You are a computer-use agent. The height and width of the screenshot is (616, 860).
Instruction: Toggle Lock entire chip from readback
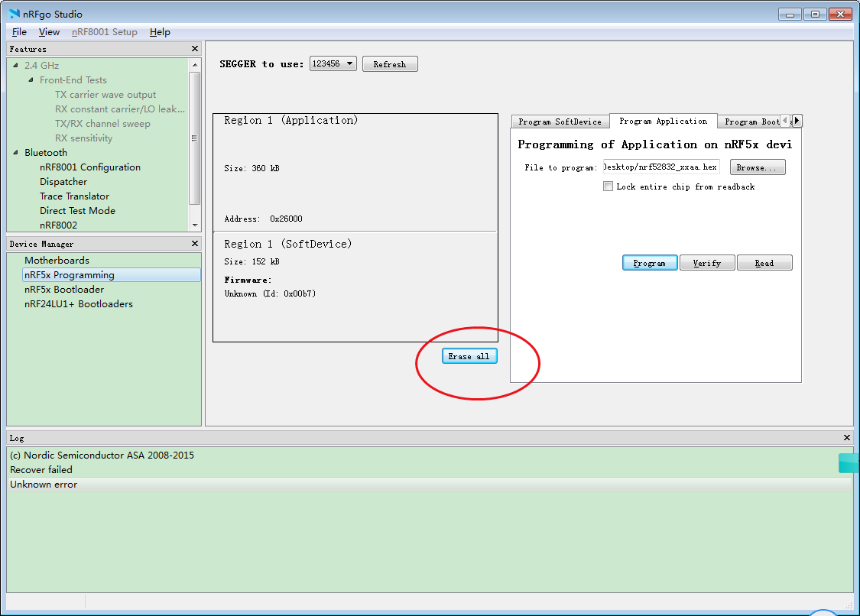(608, 186)
